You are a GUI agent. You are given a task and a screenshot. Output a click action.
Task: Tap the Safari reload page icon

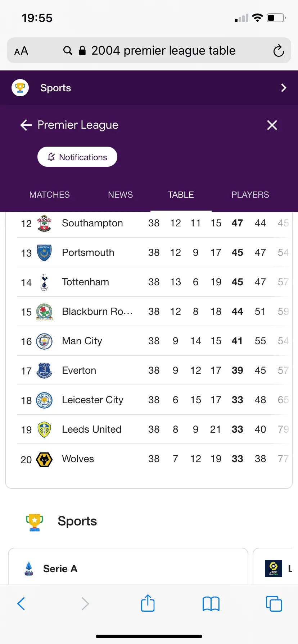click(x=278, y=51)
